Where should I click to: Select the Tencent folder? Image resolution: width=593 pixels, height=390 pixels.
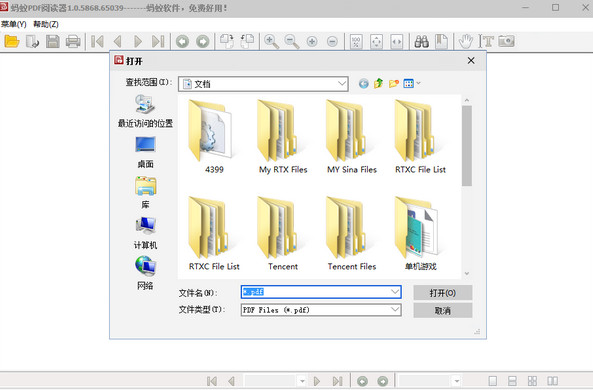coord(283,233)
